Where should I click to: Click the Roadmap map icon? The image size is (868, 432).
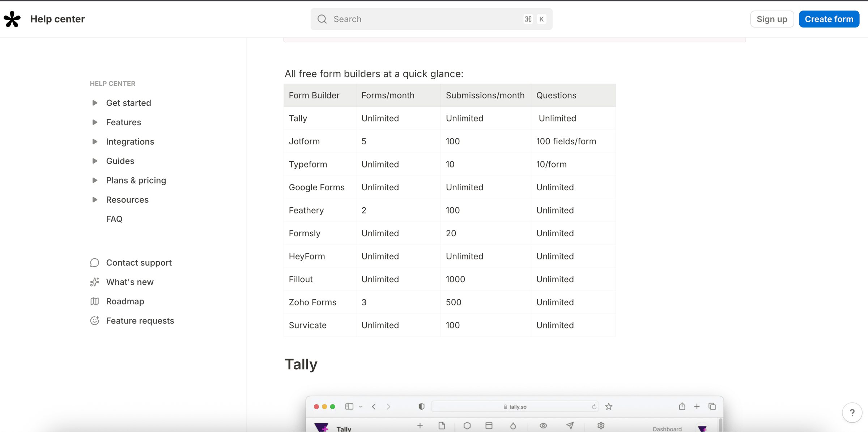coord(94,301)
